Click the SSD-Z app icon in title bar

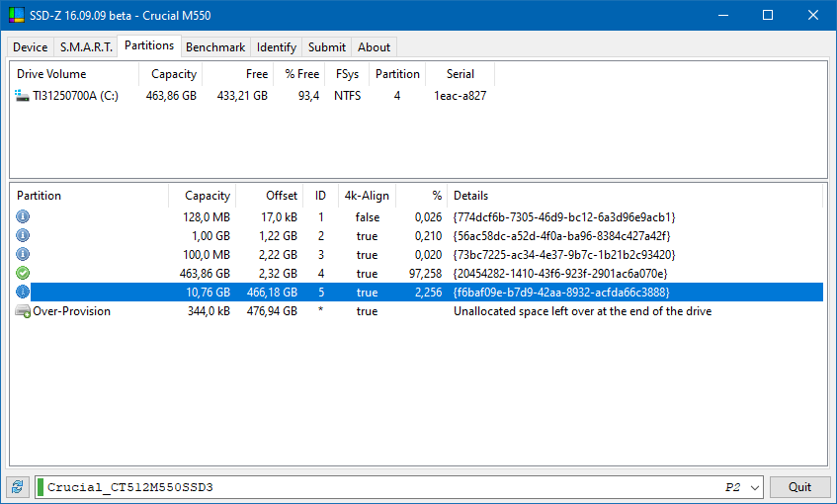coord(16,15)
